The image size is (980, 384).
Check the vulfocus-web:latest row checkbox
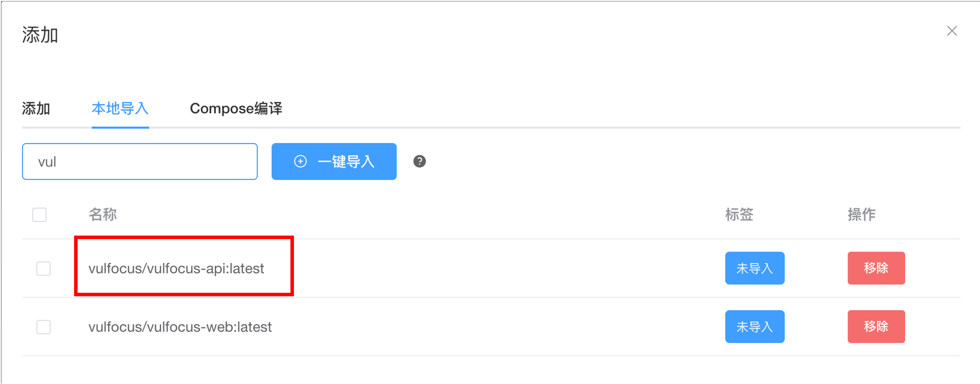[43, 327]
